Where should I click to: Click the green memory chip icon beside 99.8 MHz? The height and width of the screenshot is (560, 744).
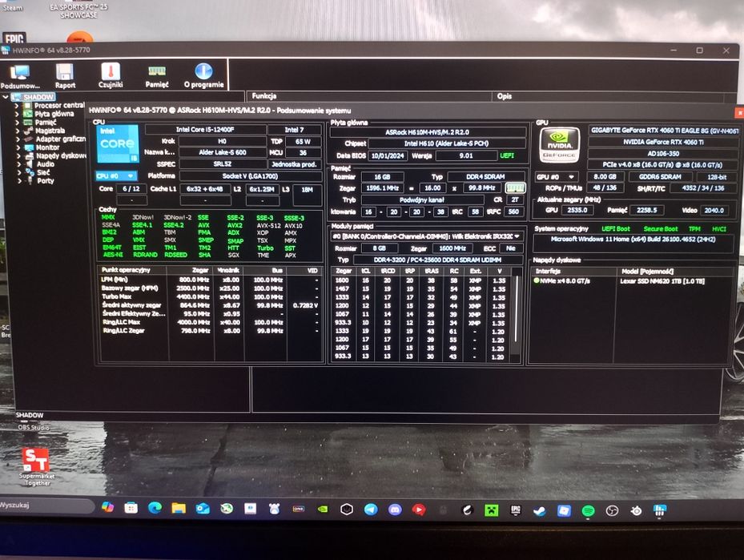[515, 188]
